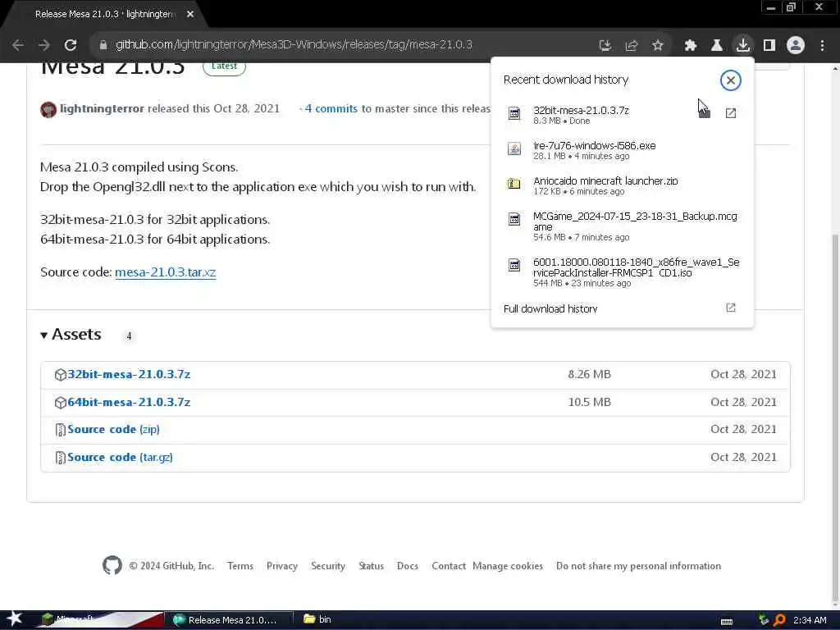This screenshot has height=630, width=840.
Task: Reload the current page
Action: tap(71, 45)
